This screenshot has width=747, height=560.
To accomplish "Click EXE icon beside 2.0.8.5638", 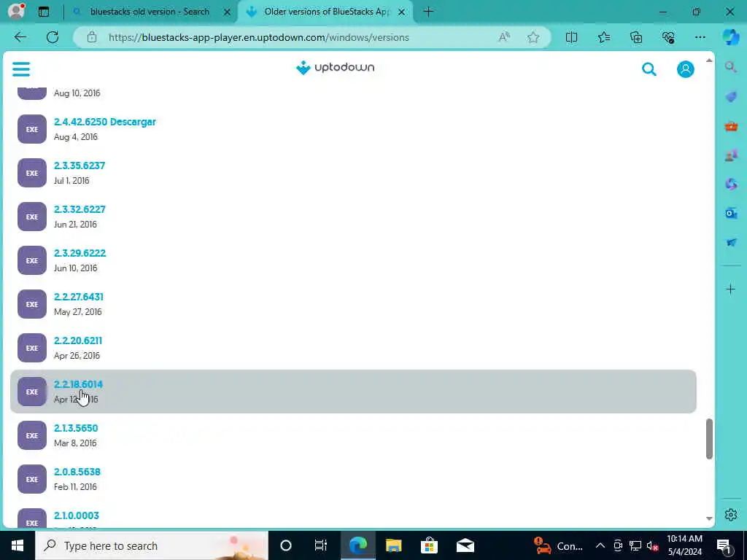I will click(x=32, y=480).
